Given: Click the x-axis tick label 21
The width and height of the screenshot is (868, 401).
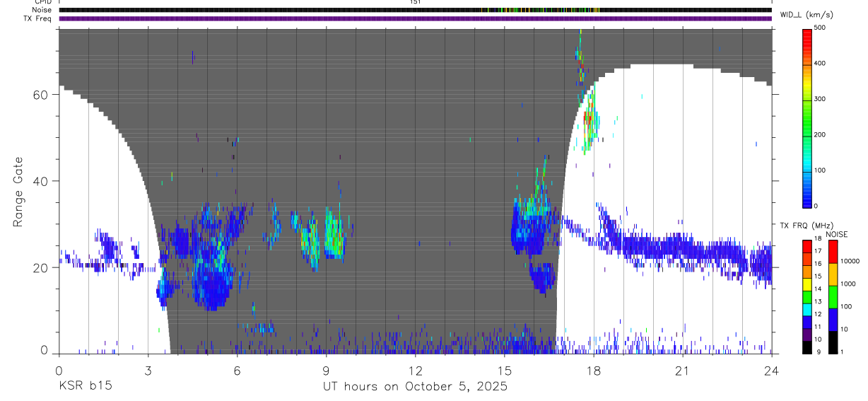Looking at the screenshot, I should (x=683, y=371).
